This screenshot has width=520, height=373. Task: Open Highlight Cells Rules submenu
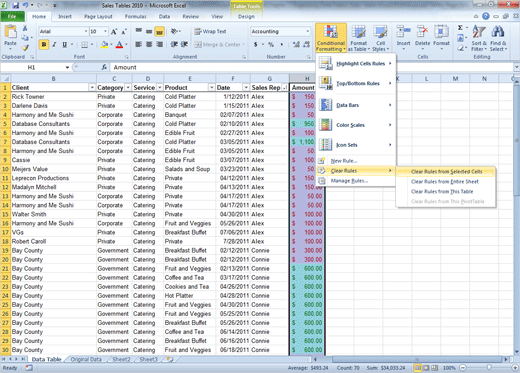click(355, 63)
